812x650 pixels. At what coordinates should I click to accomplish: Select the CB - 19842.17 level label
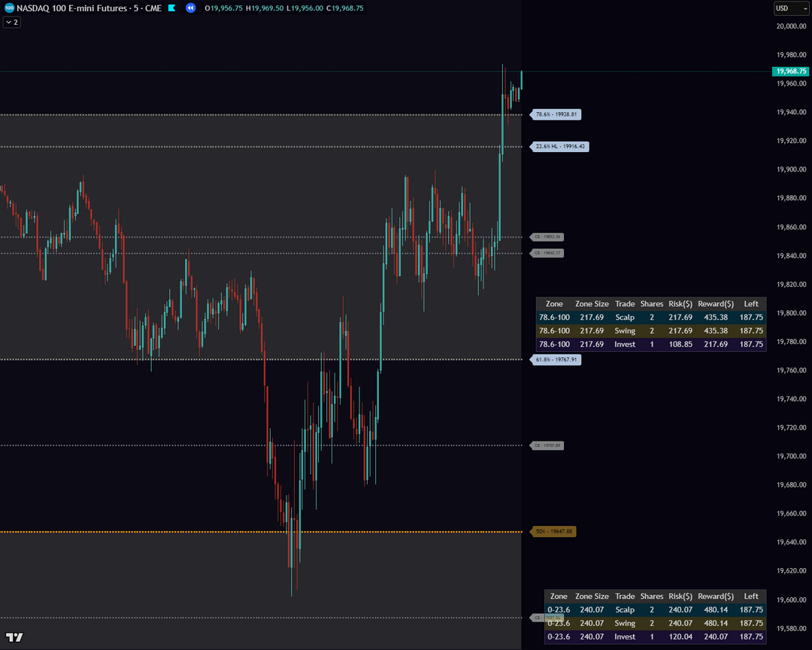pyautogui.click(x=547, y=253)
